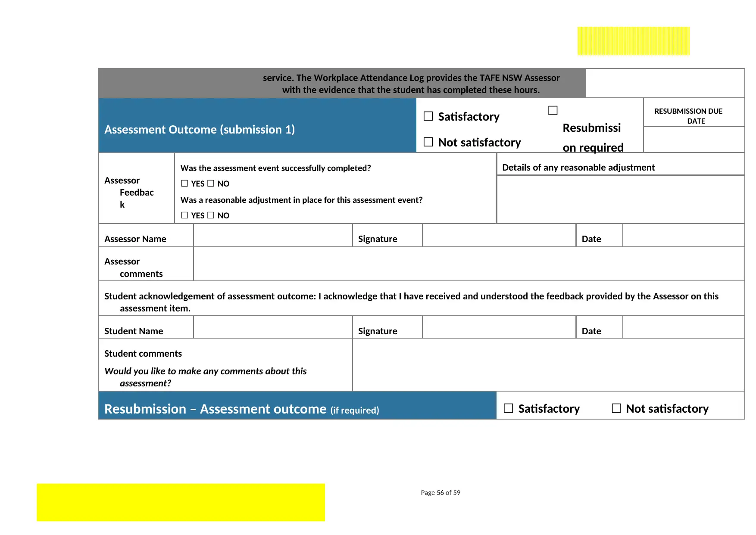
Task: Select 'RESUBMISSION DUE DATE' header text
Action: coord(688,116)
